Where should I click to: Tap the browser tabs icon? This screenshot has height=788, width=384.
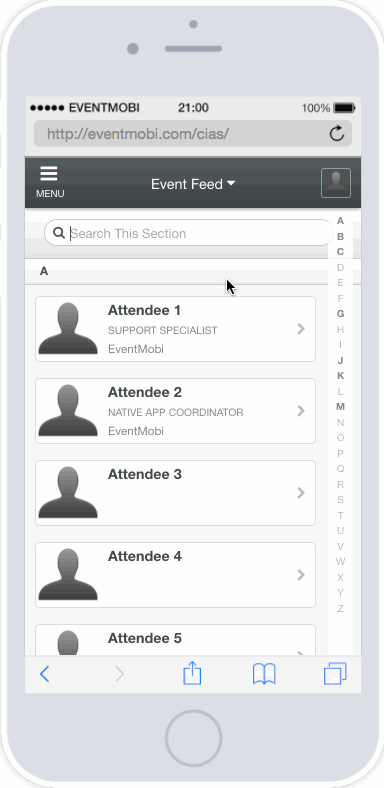tap(335, 673)
